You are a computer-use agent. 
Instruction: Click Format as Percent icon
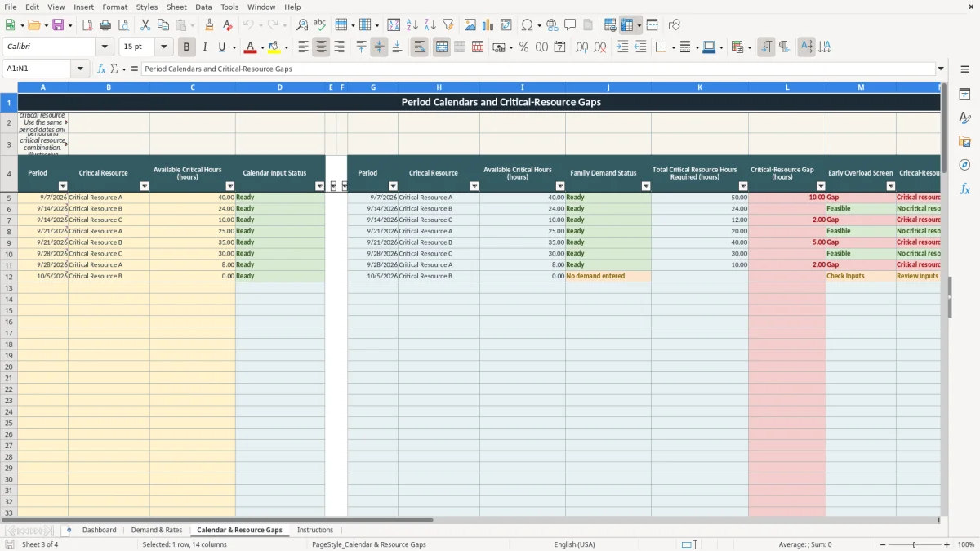(523, 47)
